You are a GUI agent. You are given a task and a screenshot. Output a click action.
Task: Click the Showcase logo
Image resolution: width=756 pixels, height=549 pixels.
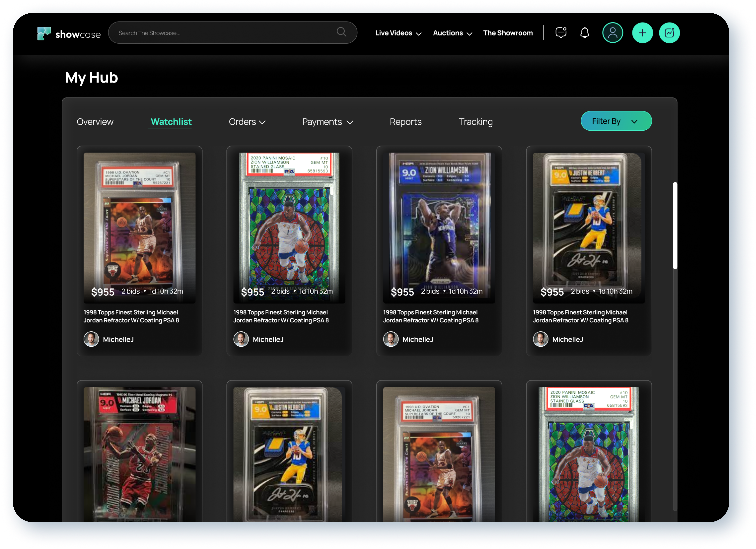coord(69,33)
